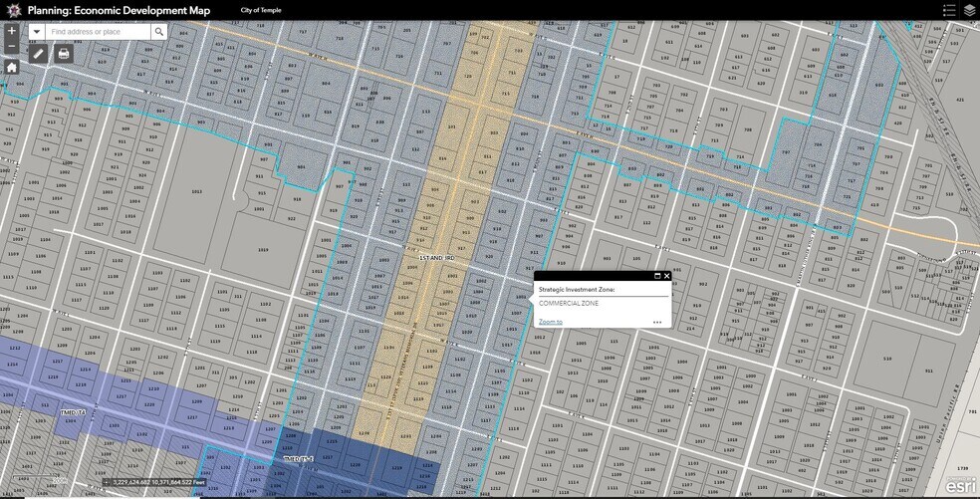
Task: Return to the default home extent
Action: tap(11, 68)
